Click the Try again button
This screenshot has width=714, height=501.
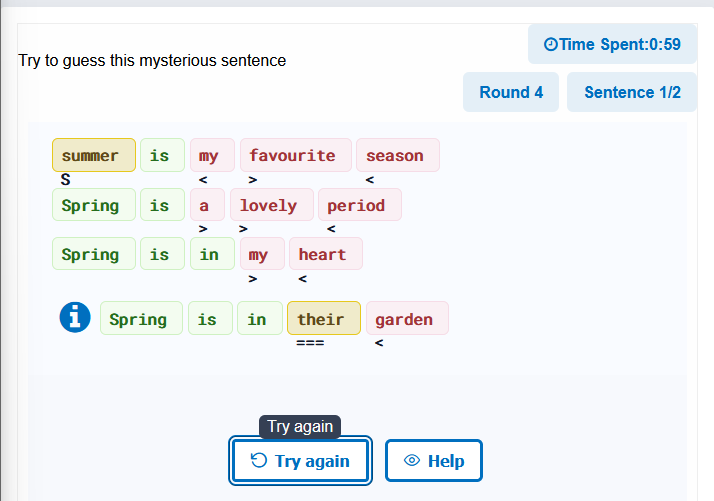(300, 460)
